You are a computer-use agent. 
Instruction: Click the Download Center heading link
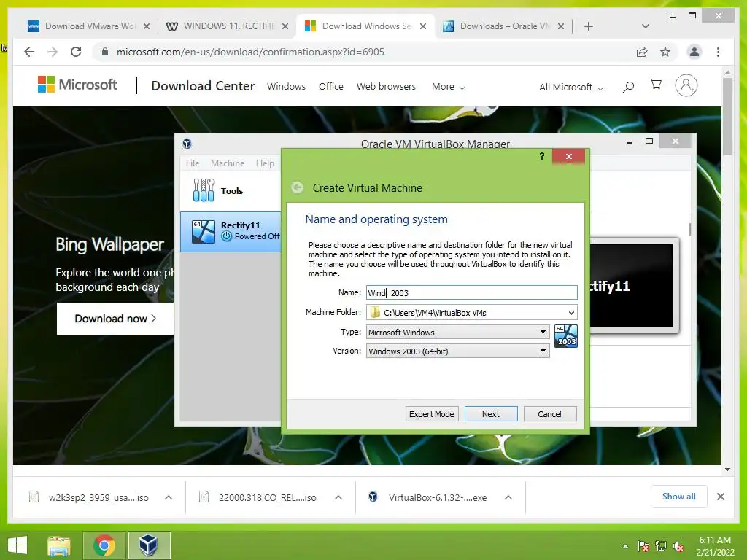[203, 86]
